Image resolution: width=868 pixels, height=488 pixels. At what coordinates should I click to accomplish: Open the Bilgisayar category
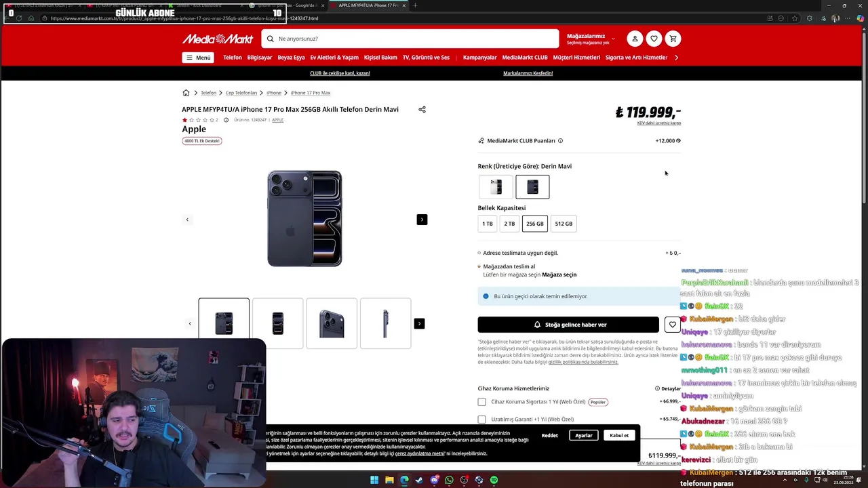[260, 58]
